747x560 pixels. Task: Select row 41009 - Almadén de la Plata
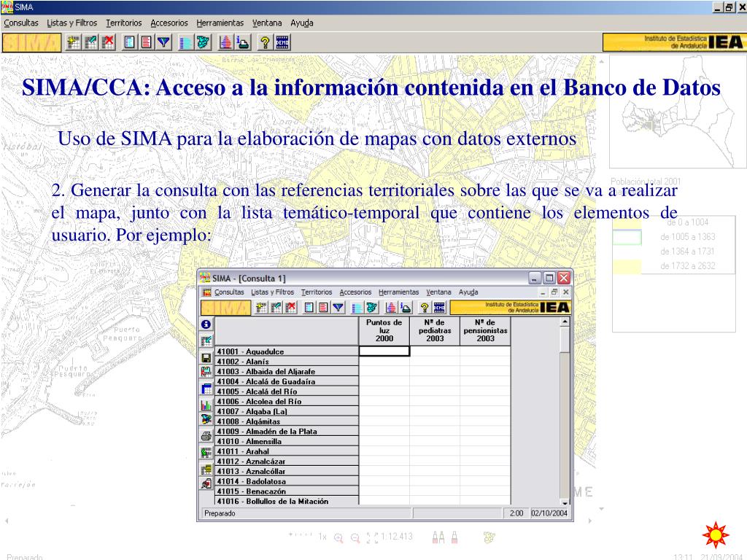[x=287, y=432]
